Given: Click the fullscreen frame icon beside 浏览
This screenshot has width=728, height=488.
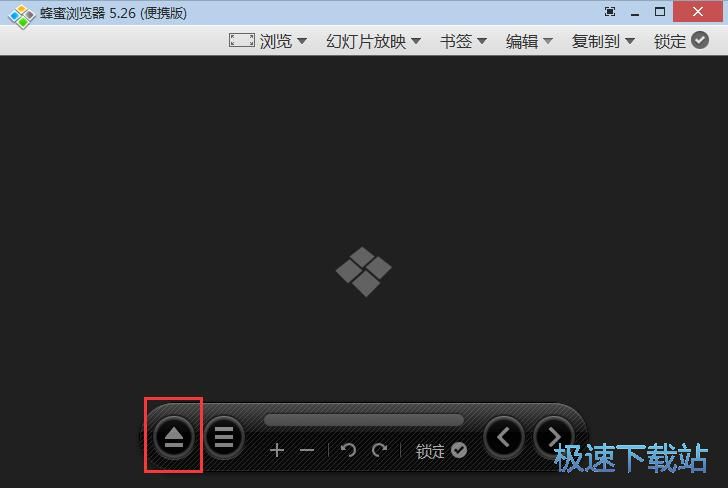Looking at the screenshot, I should pyautogui.click(x=241, y=40).
